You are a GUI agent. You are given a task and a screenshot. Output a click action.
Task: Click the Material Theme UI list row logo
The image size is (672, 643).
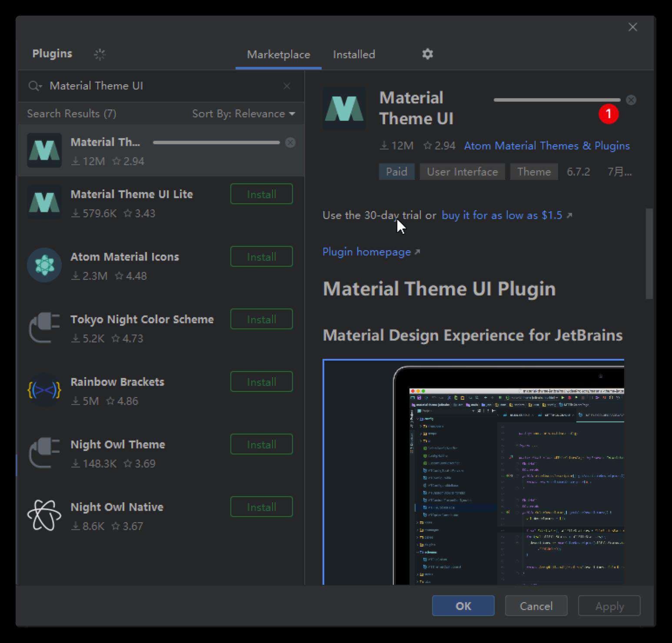(x=44, y=150)
